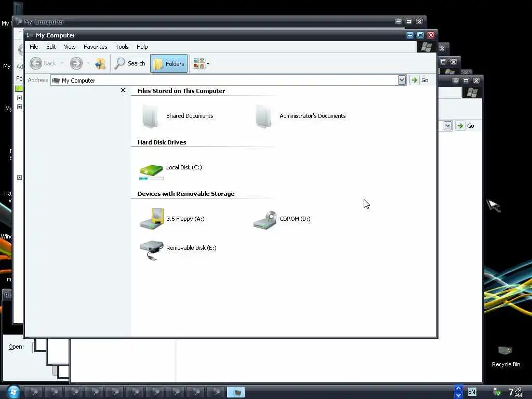Click the Files Stored on This Computer header

[x=181, y=91]
